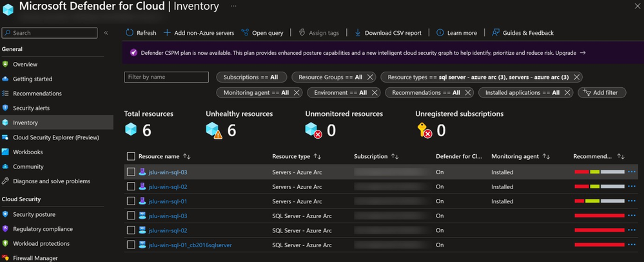Viewport: 644px width, 262px height.
Task: Click the Refresh toolbar icon
Action: pyautogui.click(x=130, y=32)
